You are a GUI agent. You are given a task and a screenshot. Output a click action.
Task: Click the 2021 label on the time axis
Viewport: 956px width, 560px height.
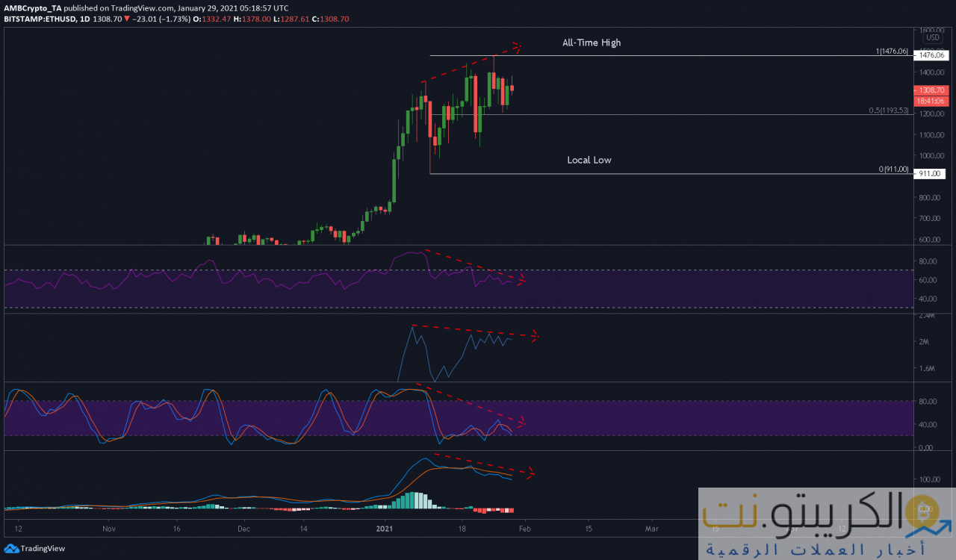pyautogui.click(x=385, y=528)
